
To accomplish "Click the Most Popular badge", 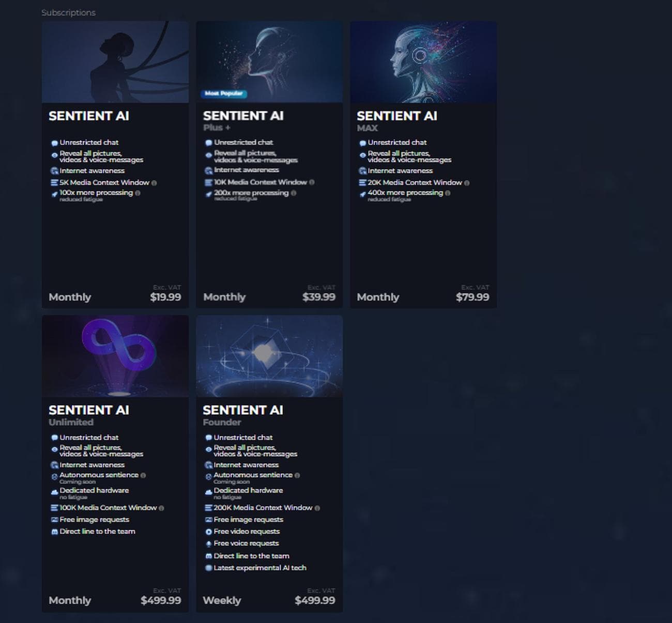I will pos(224,94).
